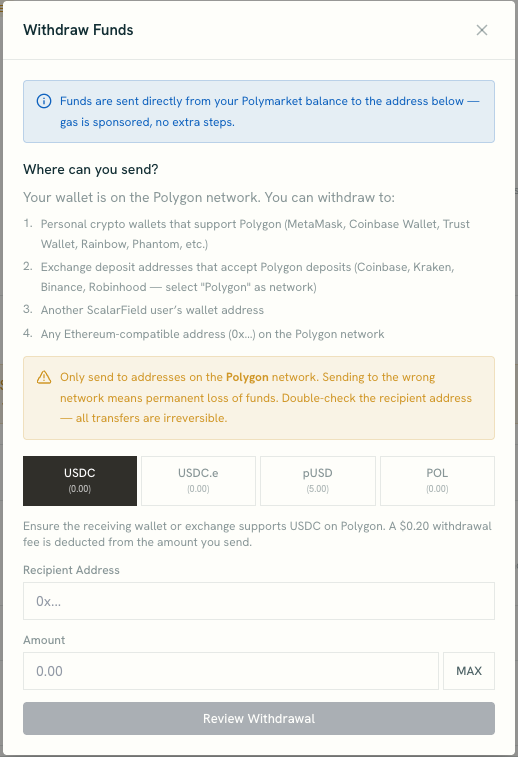The height and width of the screenshot is (757, 518).
Task: Click the Ethereum-compatible address list item
Action: tap(212, 334)
